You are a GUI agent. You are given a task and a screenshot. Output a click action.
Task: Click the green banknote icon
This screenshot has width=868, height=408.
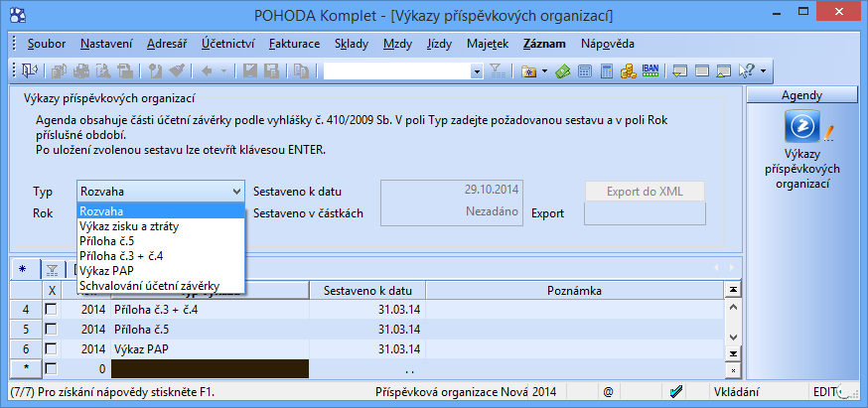pyautogui.click(x=563, y=70)
